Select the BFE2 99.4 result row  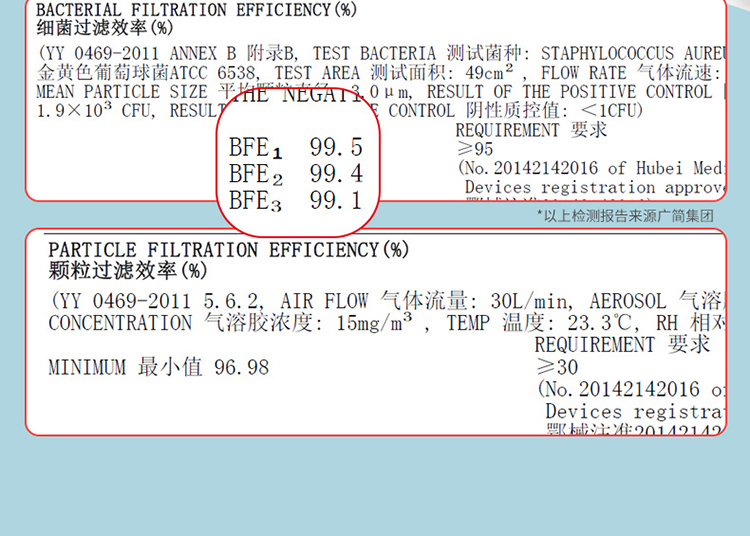click(x=295, y=174)
